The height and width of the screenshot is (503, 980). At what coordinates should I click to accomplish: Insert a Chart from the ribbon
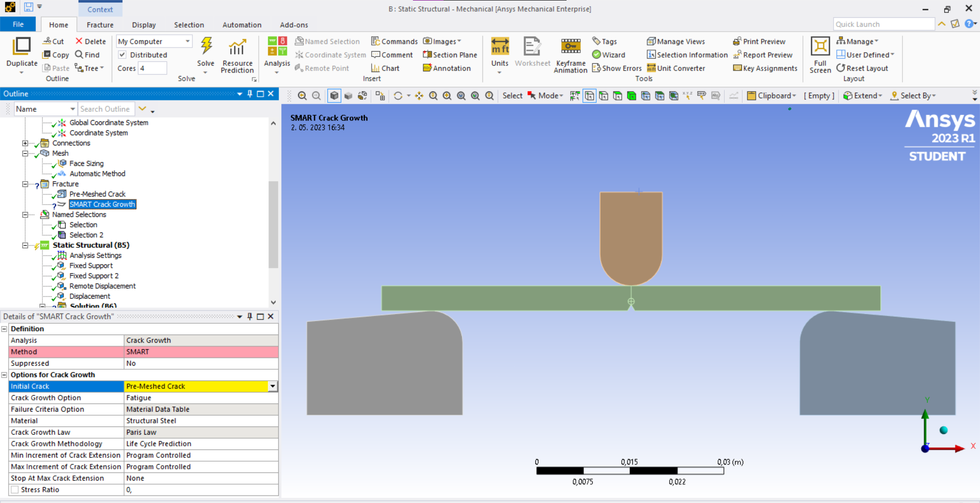tap(385, 68)
